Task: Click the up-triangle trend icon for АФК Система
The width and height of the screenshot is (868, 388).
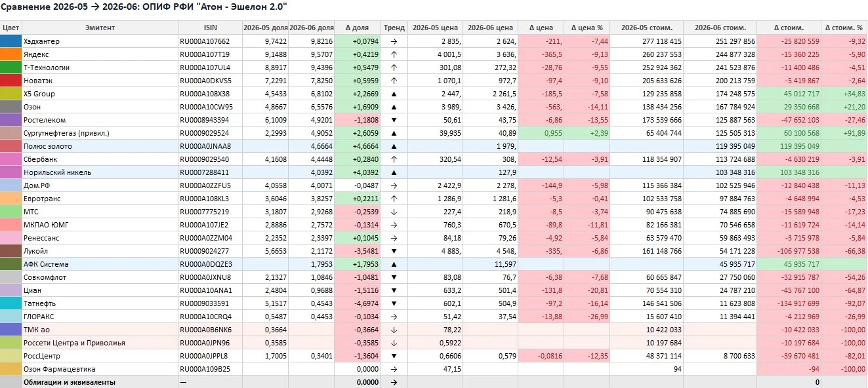Action: pyautogui.click(x=394, y=264)
